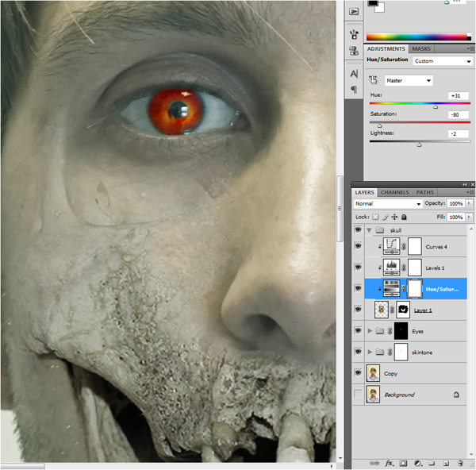Select the Layer 1 mask thumbnail

pyautogui.click(x=403, y=310)
